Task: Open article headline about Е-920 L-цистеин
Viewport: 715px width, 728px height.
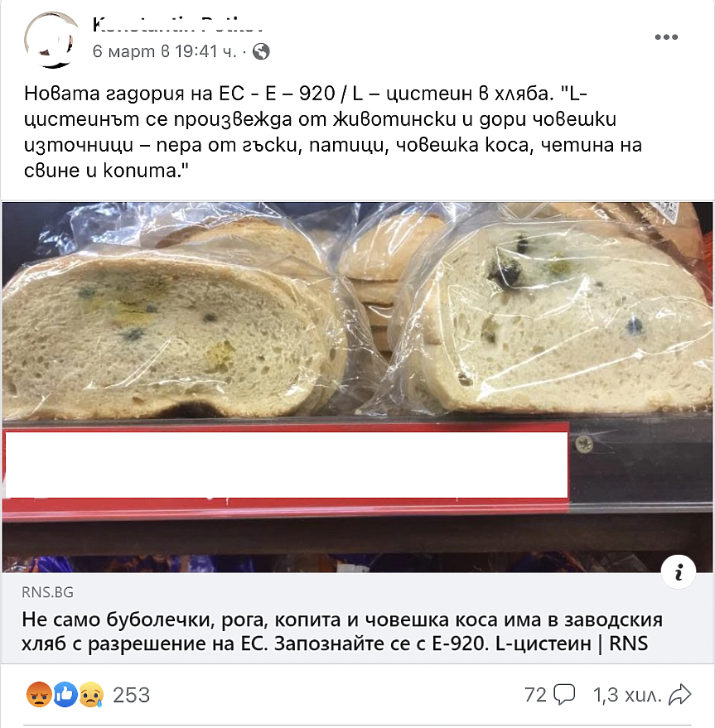Action: coord(342,632)
